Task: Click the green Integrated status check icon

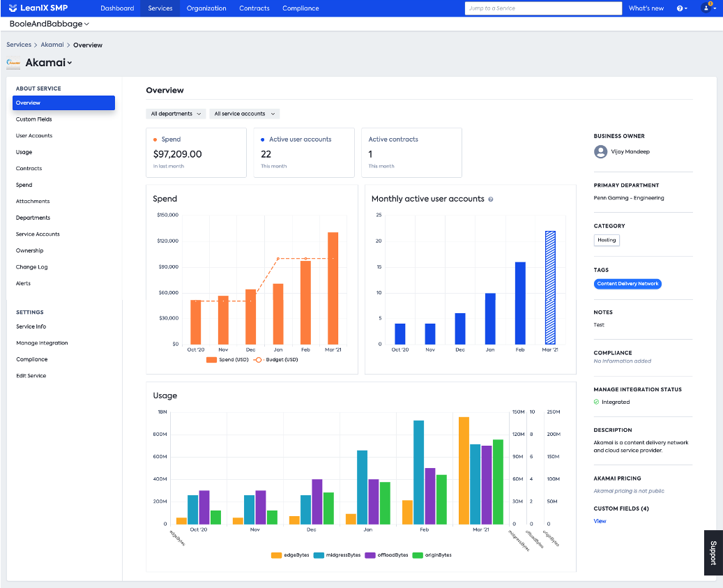Action: click(x=596, y=402)
